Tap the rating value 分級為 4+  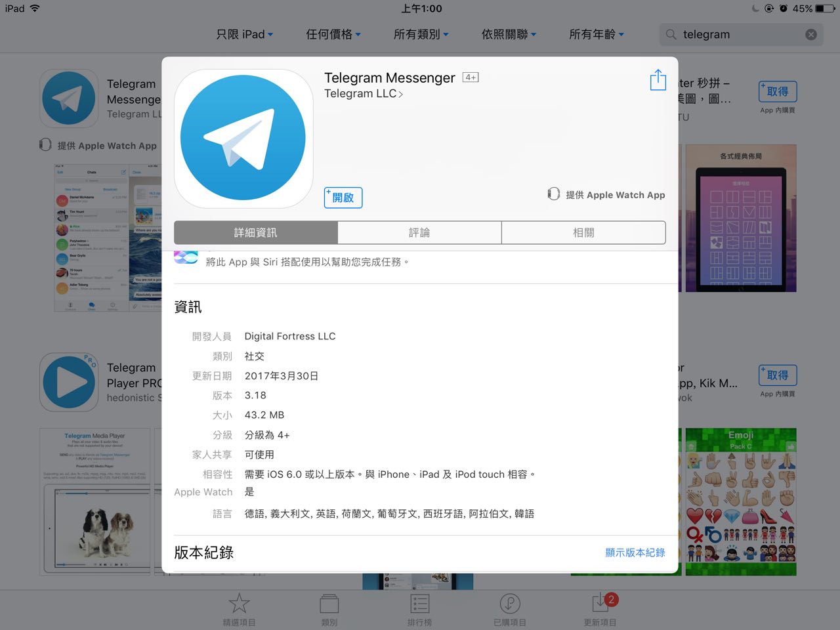coord(267,435)
